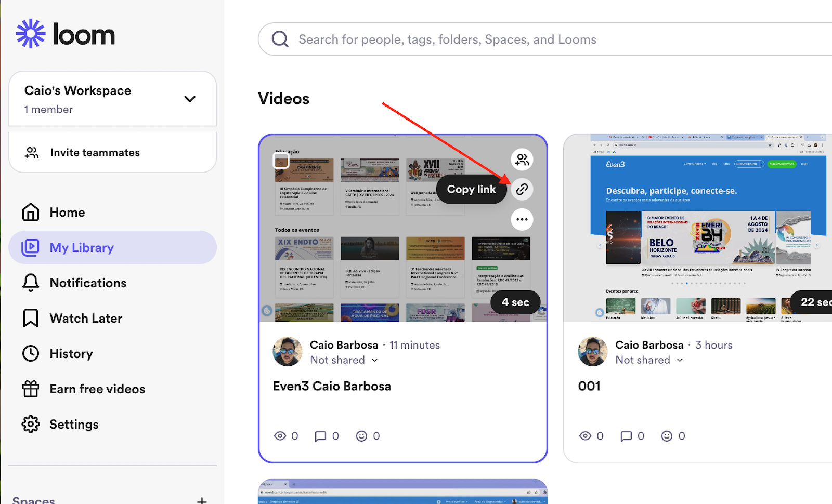
Task: Click the gift icon for free videos
Action: tap(31, 389)
